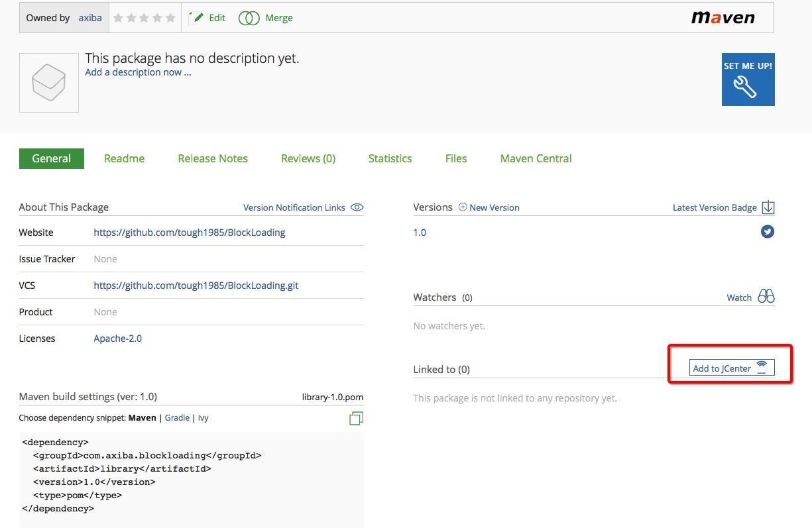
Task: Open the Files tab
Action: click(456, 158)
